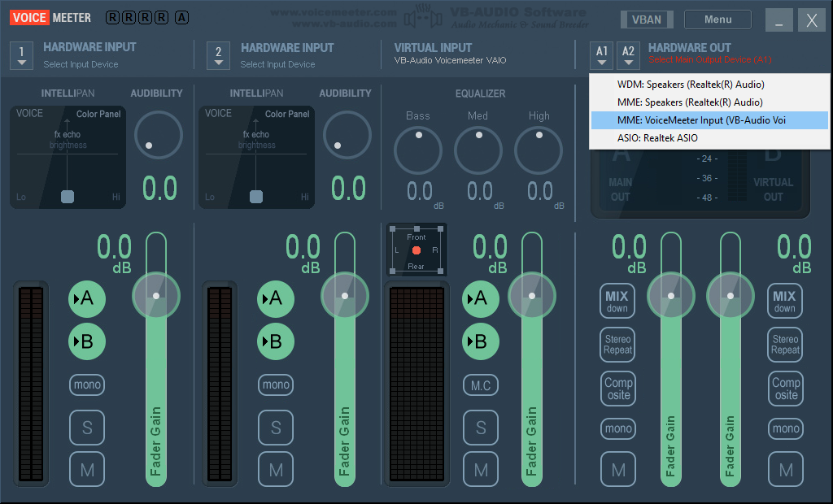The width and height of the screenshot is (833, 504).
Task: Toggle bus A routing on hardware input 1
Action: [x=86, y=299]
